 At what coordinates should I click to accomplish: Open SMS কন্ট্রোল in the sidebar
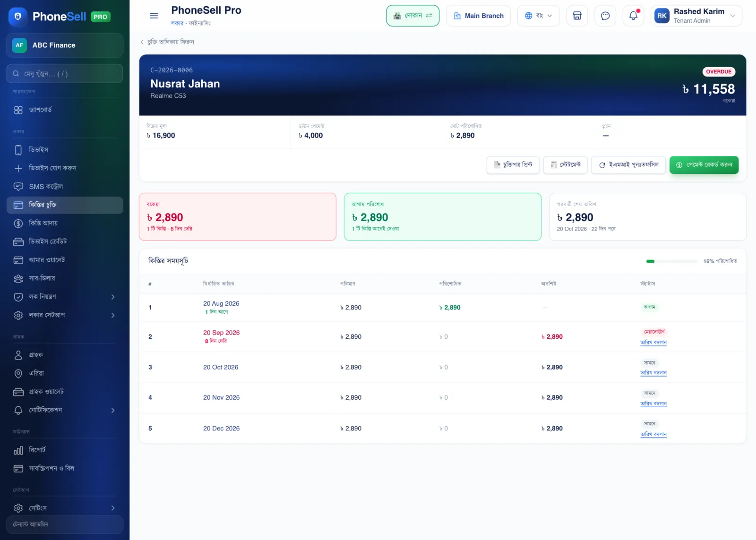65,187
